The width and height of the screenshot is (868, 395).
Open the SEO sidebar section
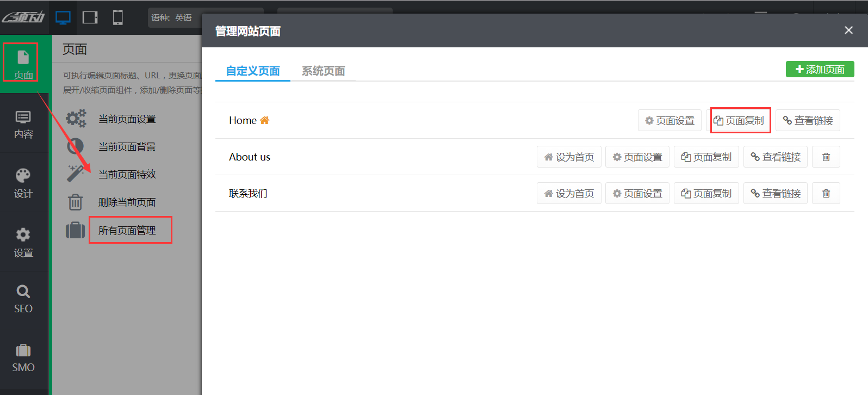[23, 299]
